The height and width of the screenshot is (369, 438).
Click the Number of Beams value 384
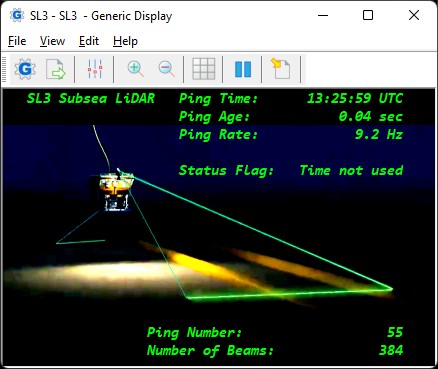(x=391, y=350)
